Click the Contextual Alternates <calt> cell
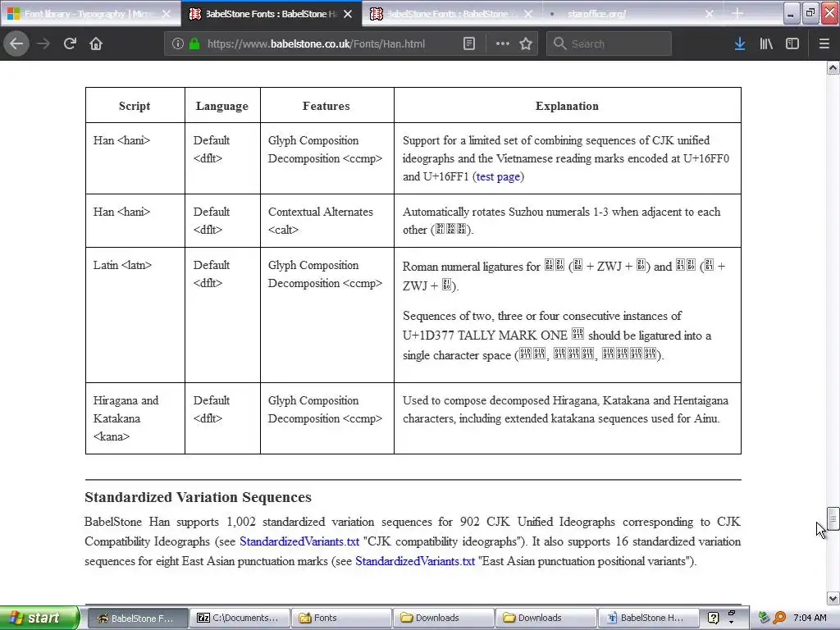Viewport: 840px width, 630px height. click(326, 221)
